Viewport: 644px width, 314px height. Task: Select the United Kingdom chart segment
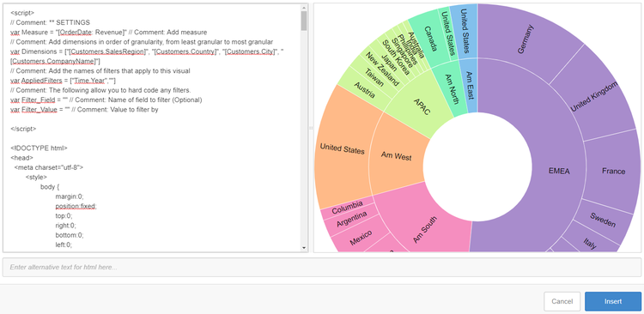(x=594, y=96)
